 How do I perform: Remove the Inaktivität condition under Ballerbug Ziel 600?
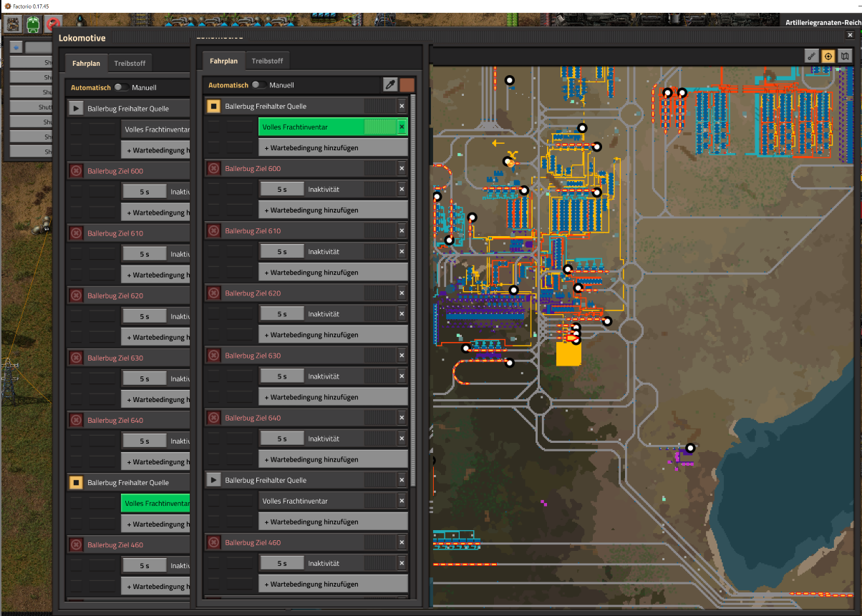(402, 190)
